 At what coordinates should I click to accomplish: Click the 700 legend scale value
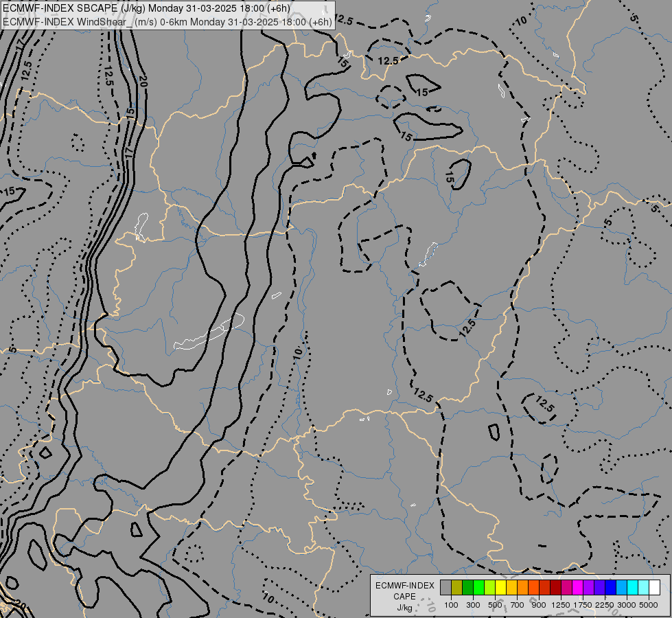coord(518,605)
